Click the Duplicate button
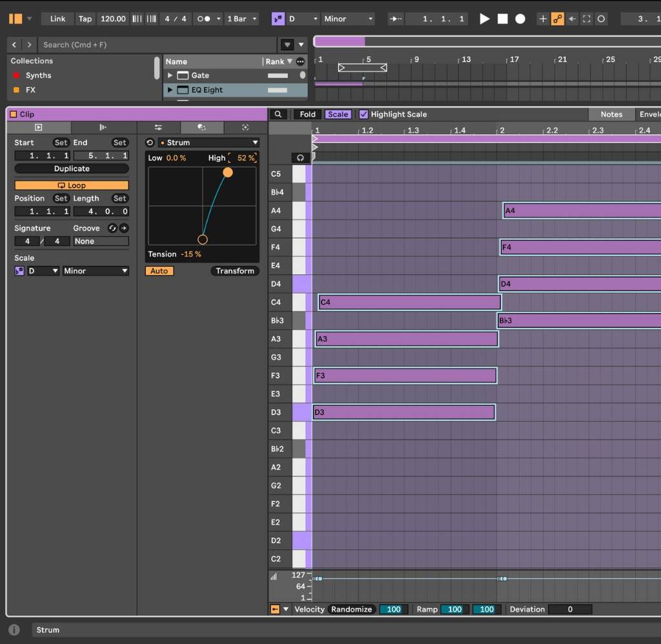 (71, 168)
